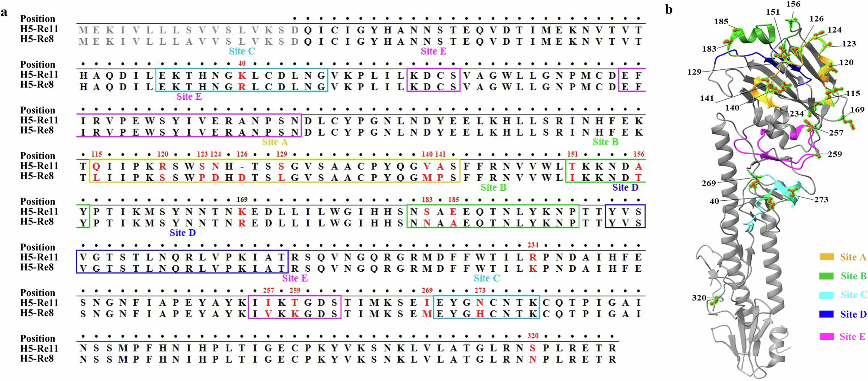This screenshot has width=868, height=381.
Task: Click red position number 120 above the alignment
Action: (x=163, y=154)
